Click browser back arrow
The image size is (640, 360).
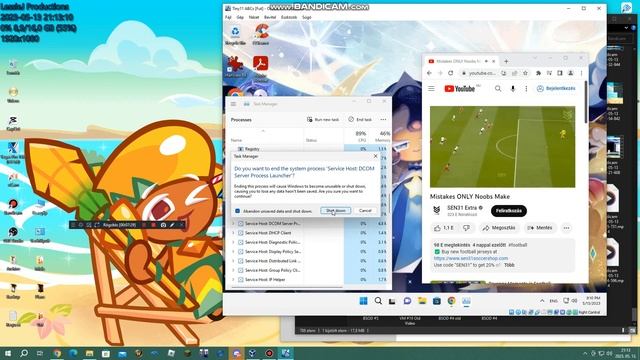(x=429, y=73)
